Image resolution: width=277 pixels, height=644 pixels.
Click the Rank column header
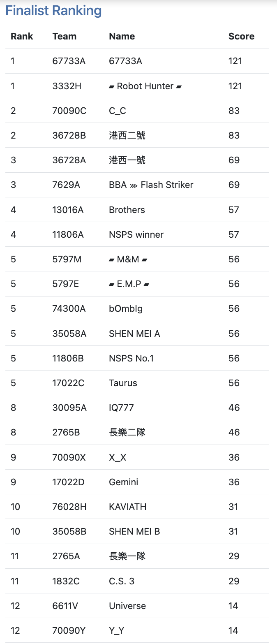(22, 36)
